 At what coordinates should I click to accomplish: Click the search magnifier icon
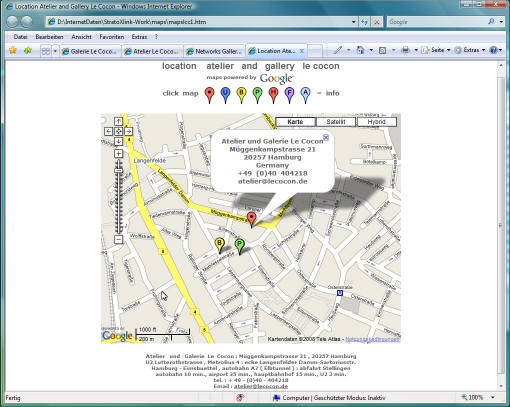click(491, 22)
